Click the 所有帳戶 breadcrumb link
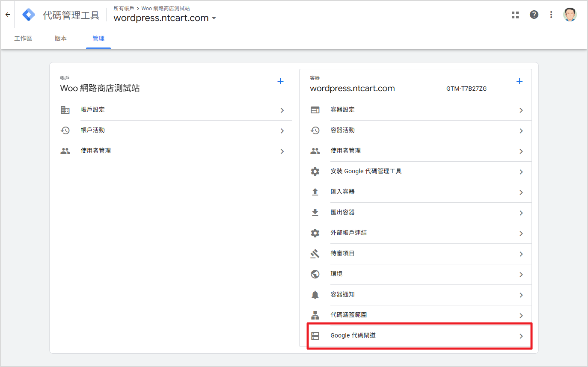588x367 pixels. (x=124, y=8)
